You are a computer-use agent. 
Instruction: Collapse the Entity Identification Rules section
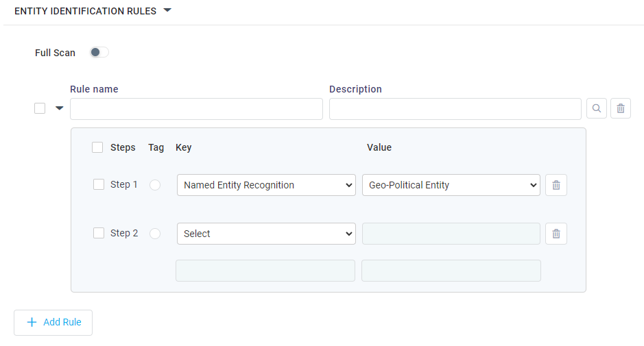pyautogui.click(x=167, y=10)
